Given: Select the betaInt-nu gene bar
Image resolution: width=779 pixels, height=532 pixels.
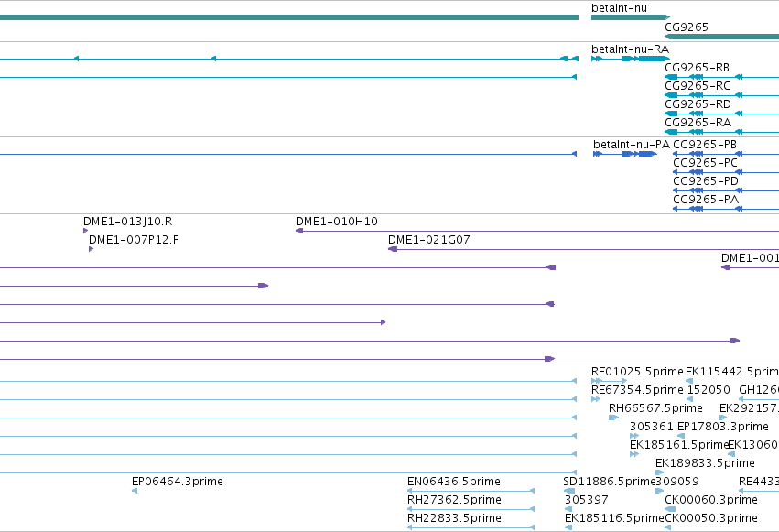Looking at the screenshot, I should [631, 17].
